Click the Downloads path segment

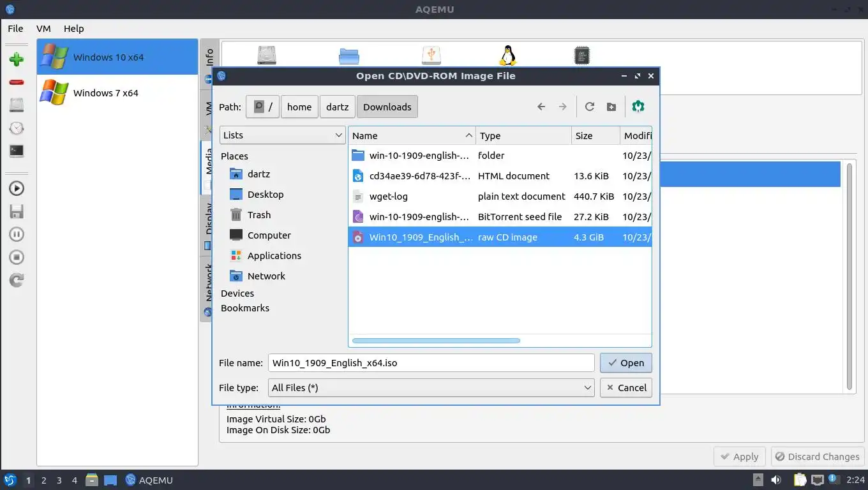point(387,107)
